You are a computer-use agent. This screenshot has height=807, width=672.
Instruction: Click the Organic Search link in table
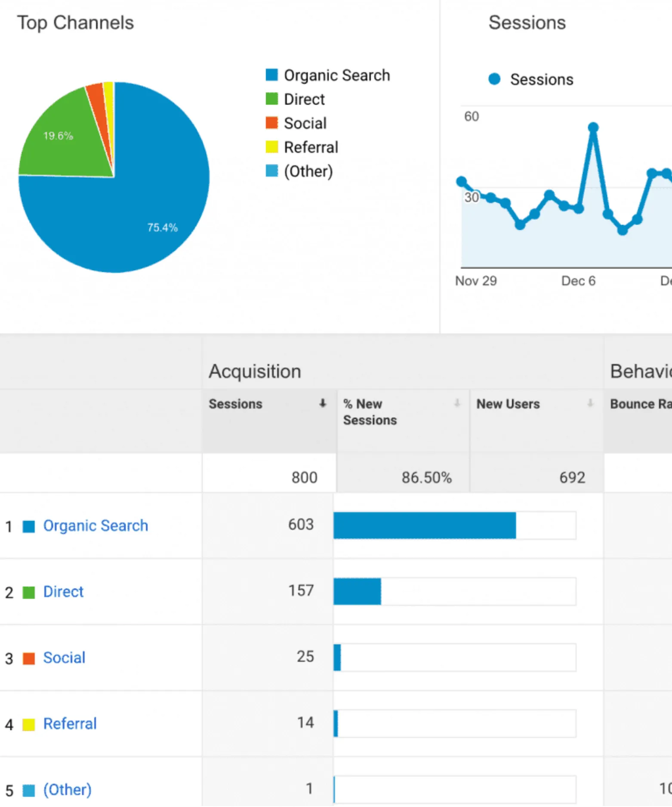coord(96,526)
